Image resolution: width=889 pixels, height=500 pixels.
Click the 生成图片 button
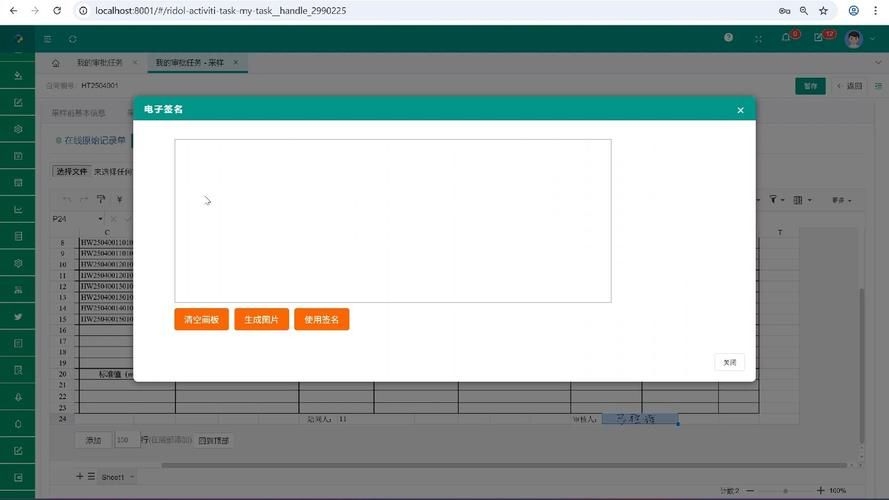pos(262,320)
